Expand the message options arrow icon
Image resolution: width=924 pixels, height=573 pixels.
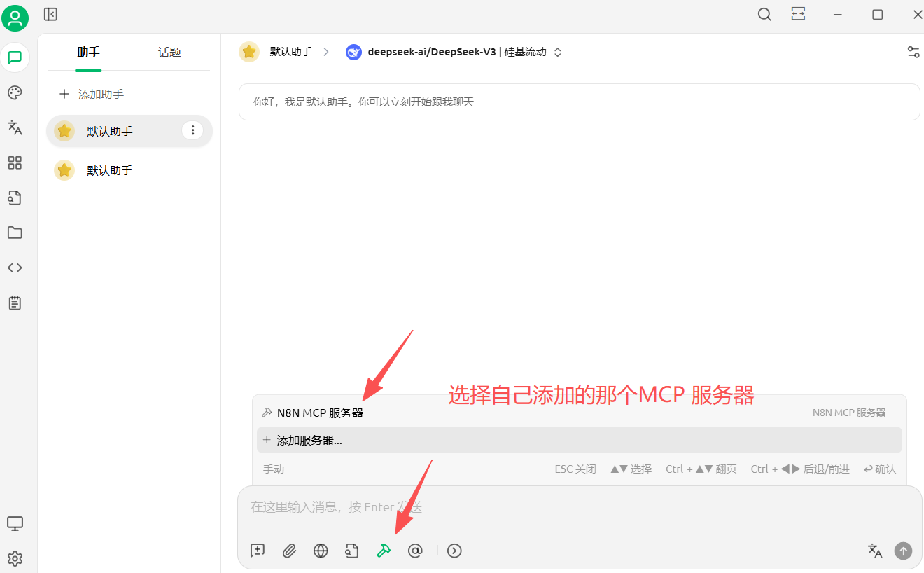pos(454,551)
